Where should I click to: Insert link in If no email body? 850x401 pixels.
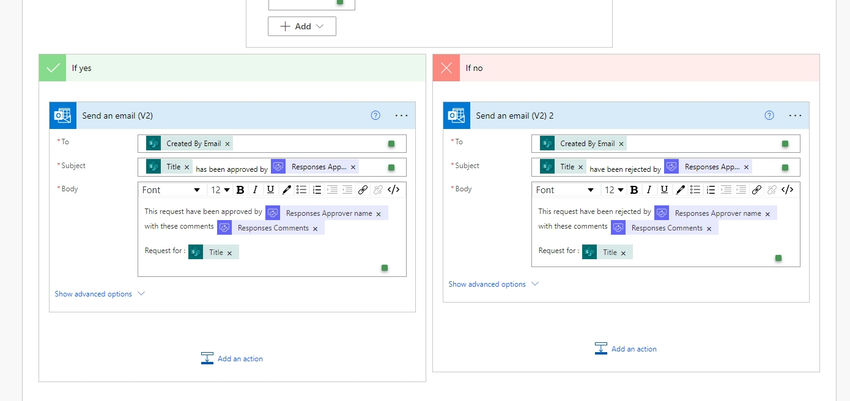pos(756,190)
